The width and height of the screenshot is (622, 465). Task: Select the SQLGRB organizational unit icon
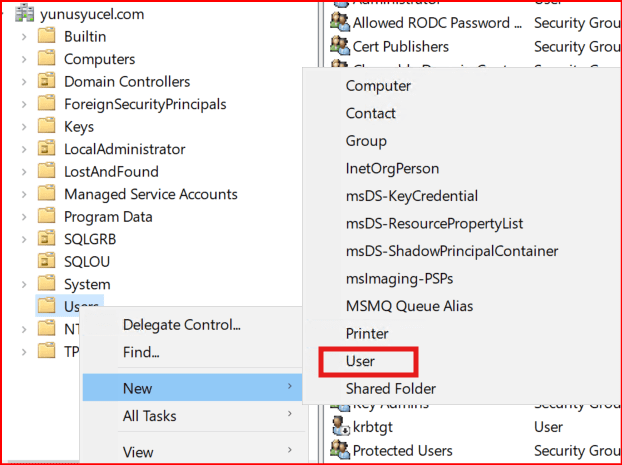46,239
